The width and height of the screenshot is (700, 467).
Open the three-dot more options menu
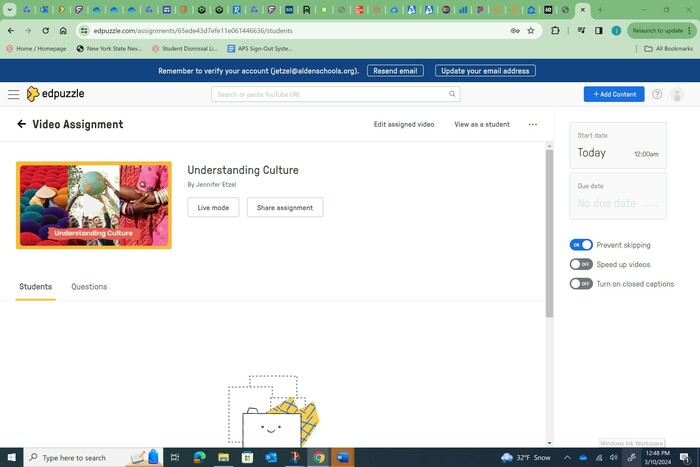click(532, 125)
